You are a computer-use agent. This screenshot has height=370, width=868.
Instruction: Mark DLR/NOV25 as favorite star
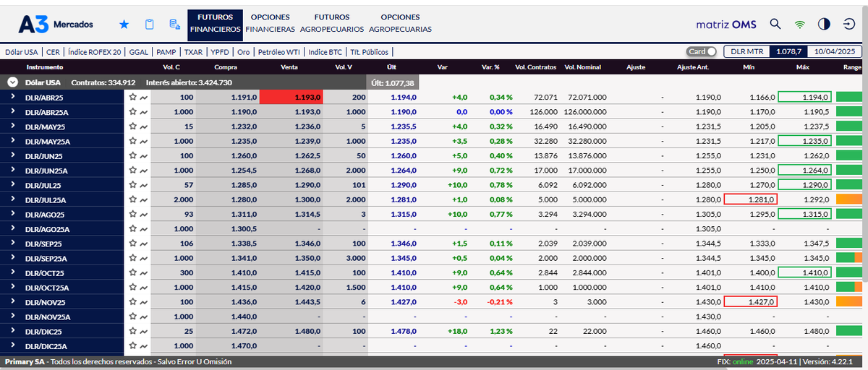tap(132, 301)
